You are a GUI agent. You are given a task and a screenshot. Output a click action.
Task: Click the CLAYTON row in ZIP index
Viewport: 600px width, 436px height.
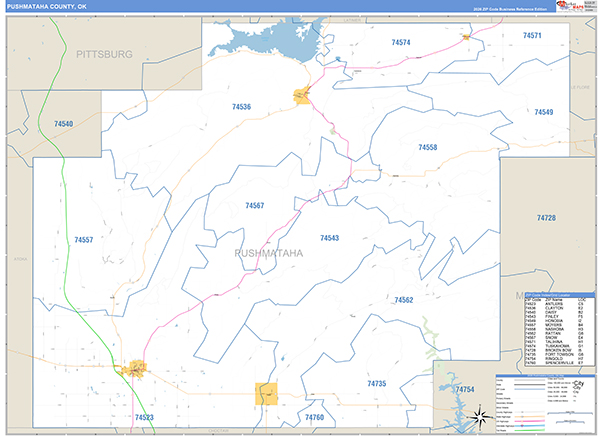point(555,308)
